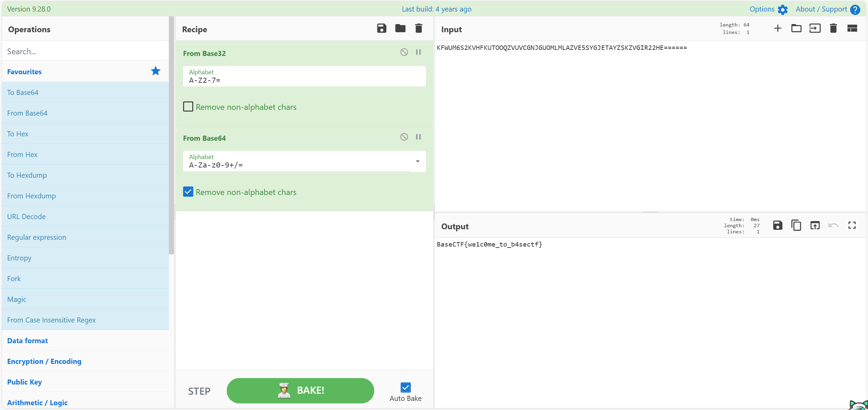The image size is (868, 410).
Task: Click the operations Search field
Action: pyautogui.click(x=85, y=51)
